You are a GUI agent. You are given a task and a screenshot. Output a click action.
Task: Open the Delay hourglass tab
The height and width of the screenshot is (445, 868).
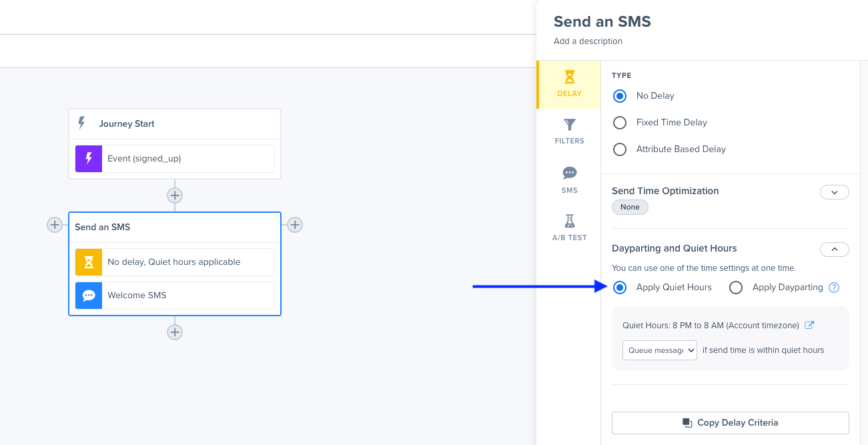(569, 84)
